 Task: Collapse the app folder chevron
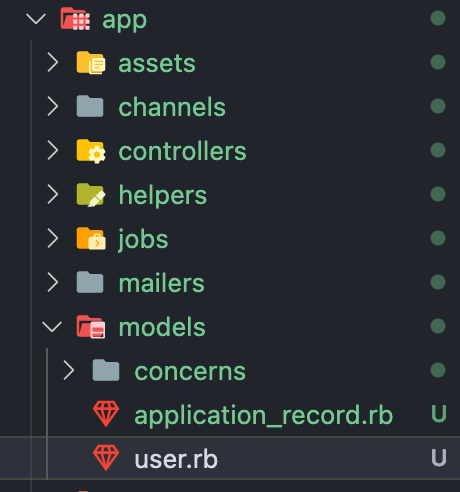pos(36,19)
